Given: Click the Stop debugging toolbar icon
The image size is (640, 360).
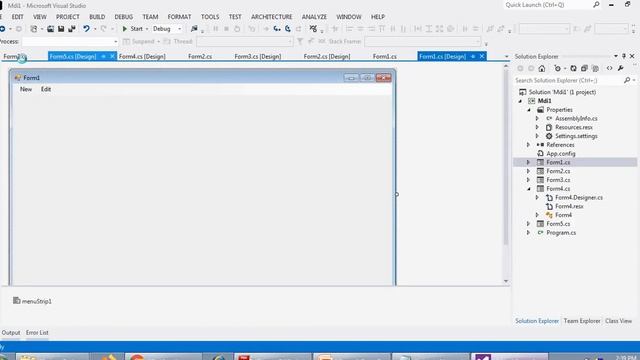Looking at the screenshot, I should point(226,29).
